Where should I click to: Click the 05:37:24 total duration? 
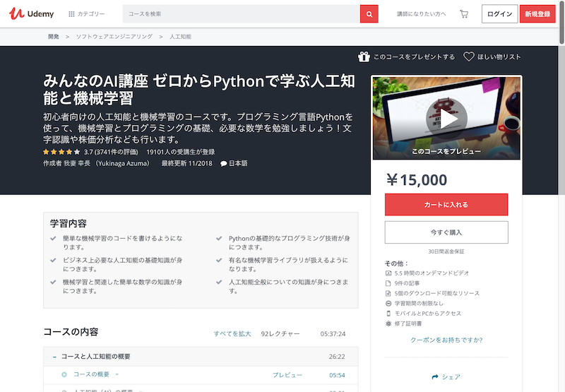333,333
